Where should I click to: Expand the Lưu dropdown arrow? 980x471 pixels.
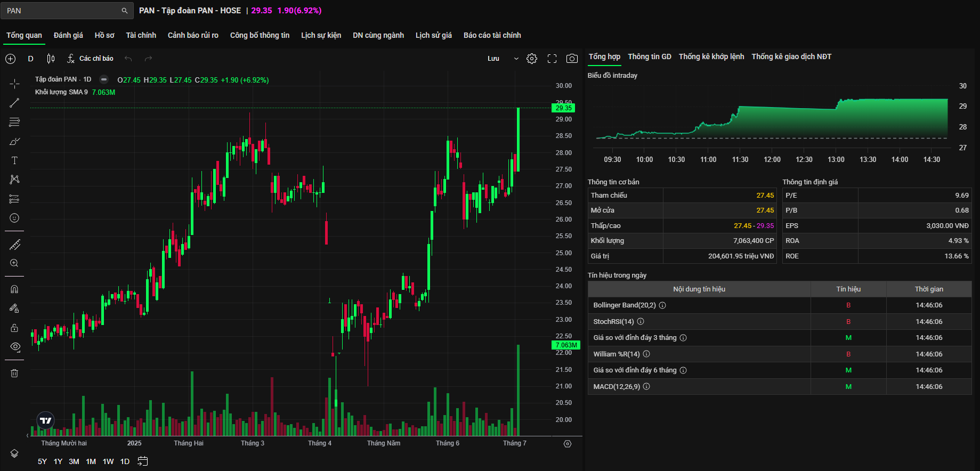point(516,59)
